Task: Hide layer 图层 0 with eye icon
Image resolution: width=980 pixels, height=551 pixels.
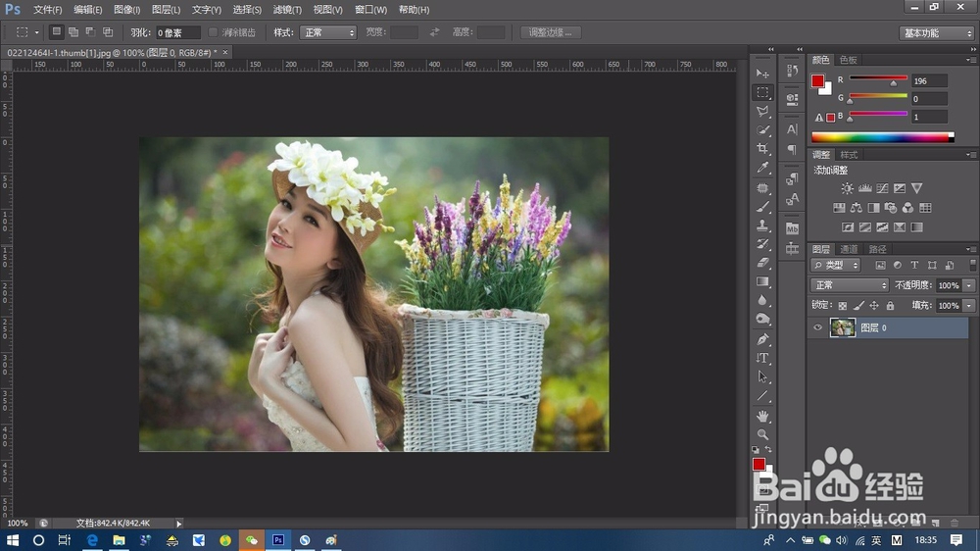Action: tap(818, 328)
